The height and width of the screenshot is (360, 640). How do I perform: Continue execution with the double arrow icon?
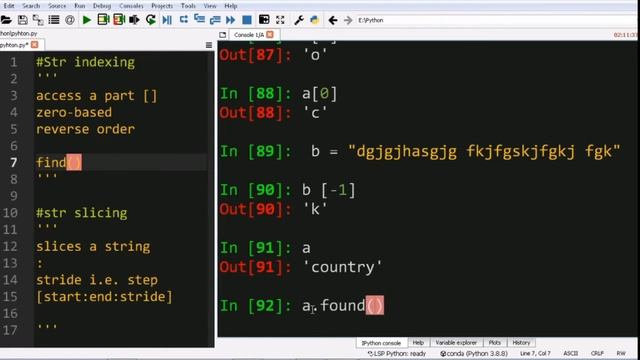coord(231,20)
